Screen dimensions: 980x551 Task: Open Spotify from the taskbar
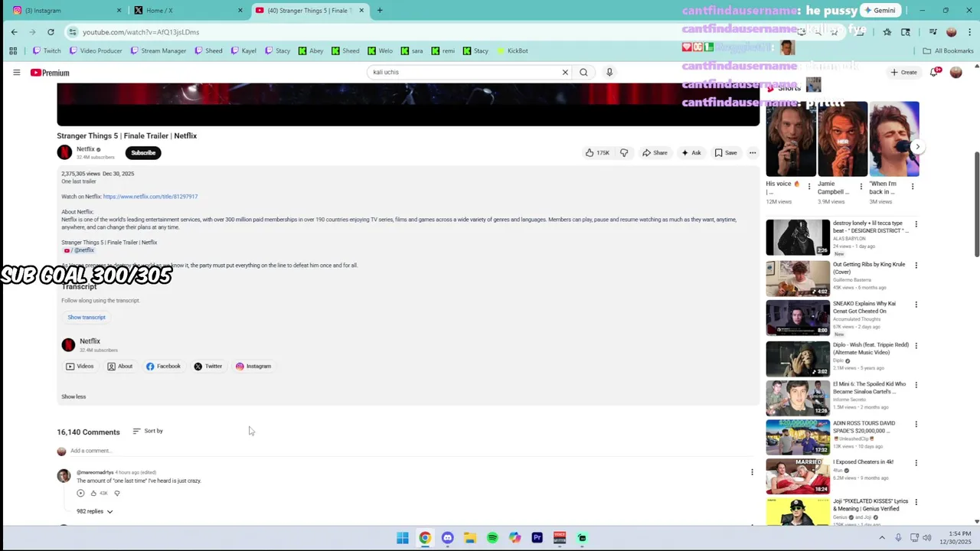click(x=492, y=538)
